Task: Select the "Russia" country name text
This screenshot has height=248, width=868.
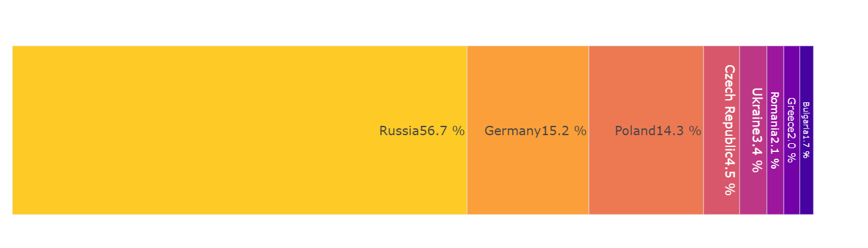Action: 399,131
